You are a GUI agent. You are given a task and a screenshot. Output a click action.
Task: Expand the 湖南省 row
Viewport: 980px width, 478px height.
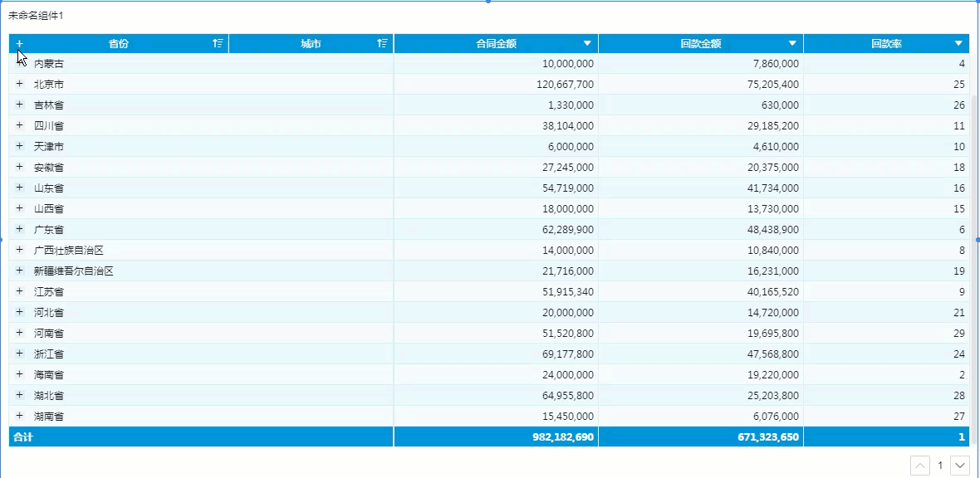19,416
